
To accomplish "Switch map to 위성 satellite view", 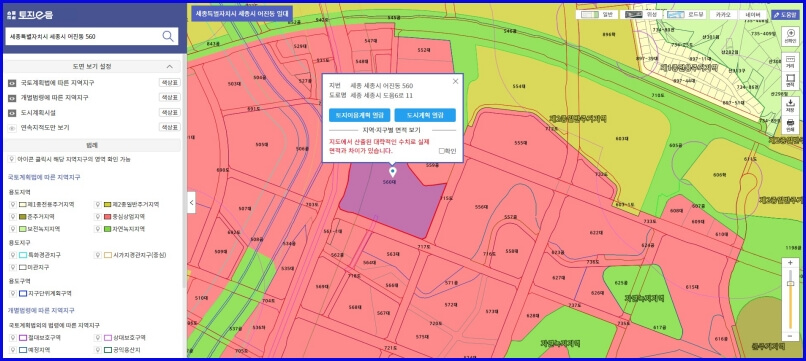I will point(642,15).
